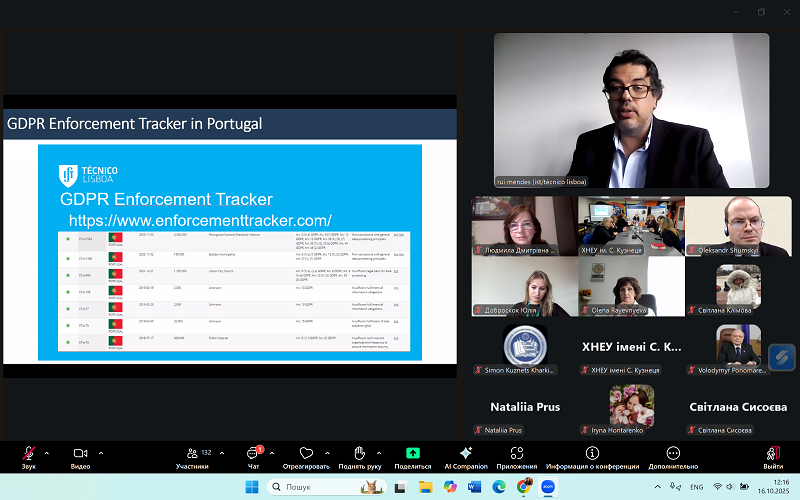Open the Дополнительно more options menu
This screenshot has height=500, width=800.
pos(673,455)
